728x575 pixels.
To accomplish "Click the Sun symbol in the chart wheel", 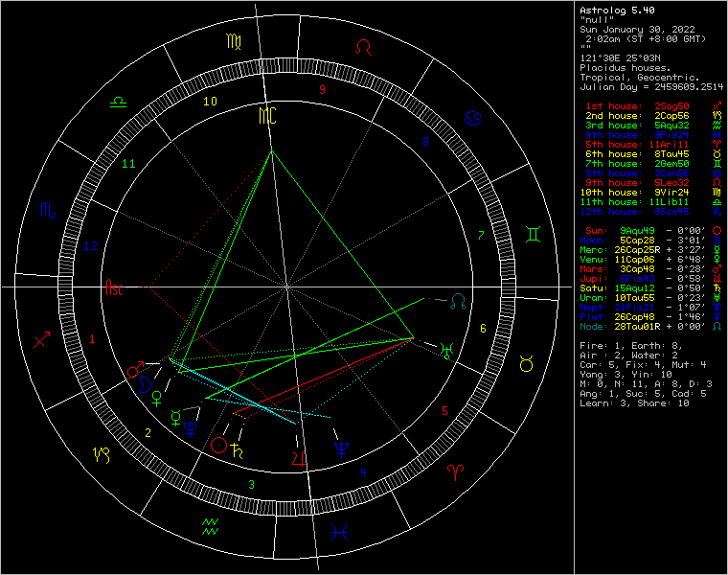I will coord(218,445).
